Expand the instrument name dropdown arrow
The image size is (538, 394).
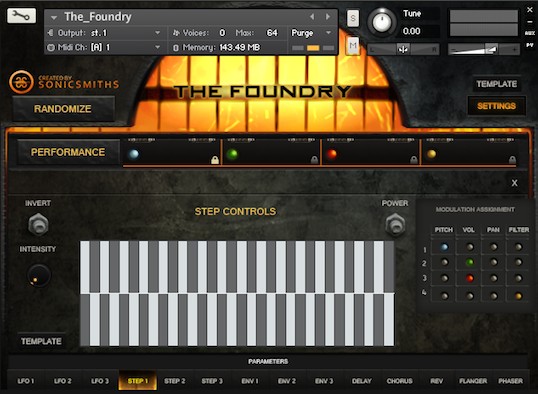54,17
